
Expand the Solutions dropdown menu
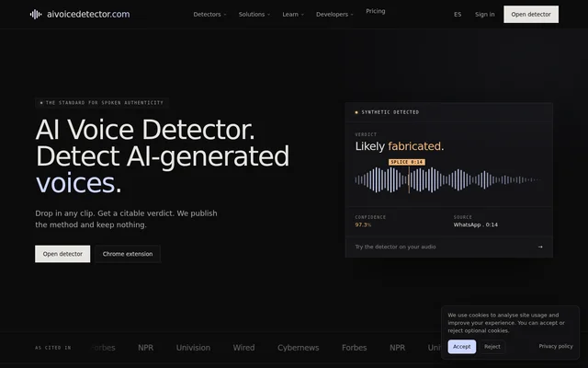[x=254, y=15]
